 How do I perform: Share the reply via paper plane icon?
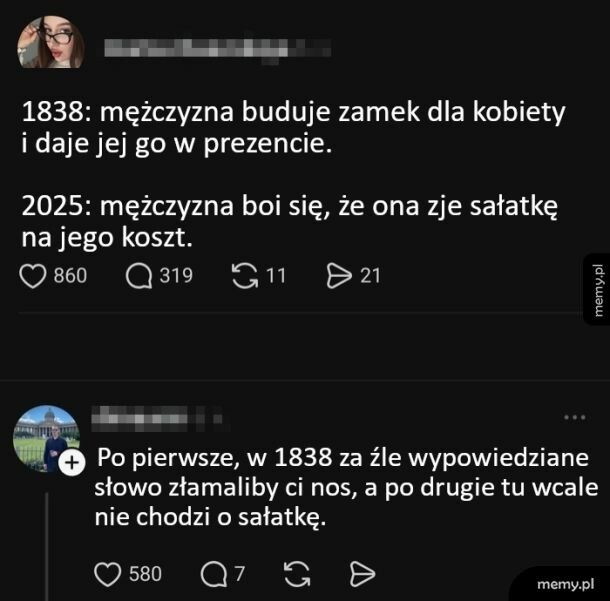(x=362, y=574)
